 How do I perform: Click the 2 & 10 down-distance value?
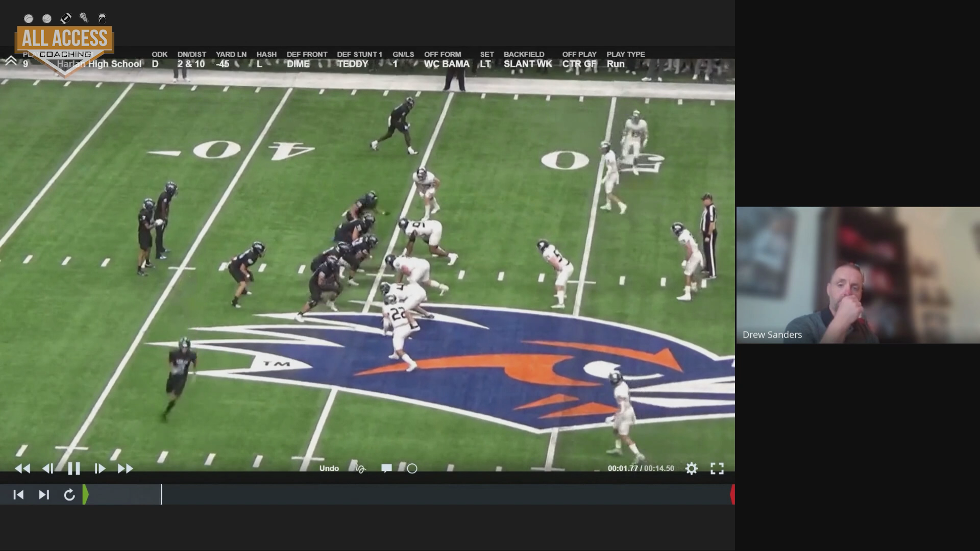click(x=191, y=64)
